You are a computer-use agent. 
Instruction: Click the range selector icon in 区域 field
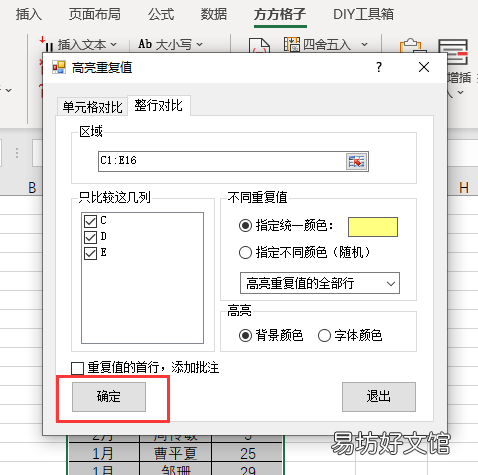[x=356, y=162]
